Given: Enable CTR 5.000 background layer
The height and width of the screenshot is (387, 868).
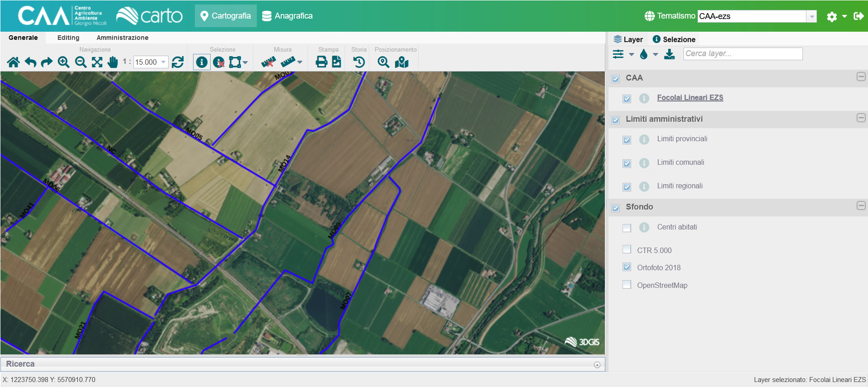Looking at the screenshot, I should (x=627, y=249).
